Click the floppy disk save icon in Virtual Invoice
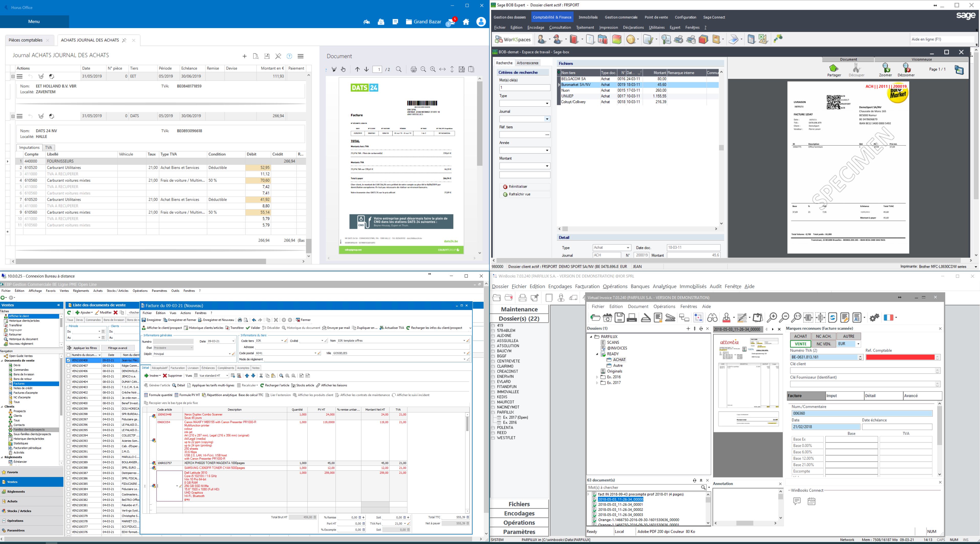 tap(620, 317)
